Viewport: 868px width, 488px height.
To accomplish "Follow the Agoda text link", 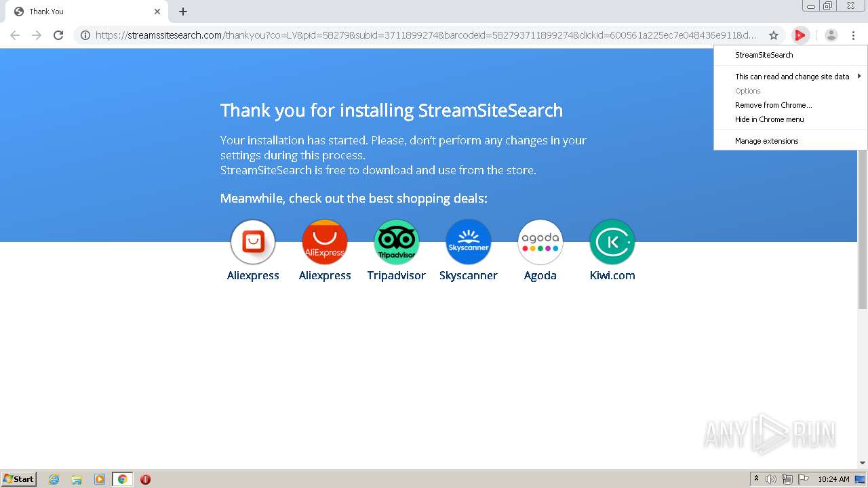I will 540,275.
